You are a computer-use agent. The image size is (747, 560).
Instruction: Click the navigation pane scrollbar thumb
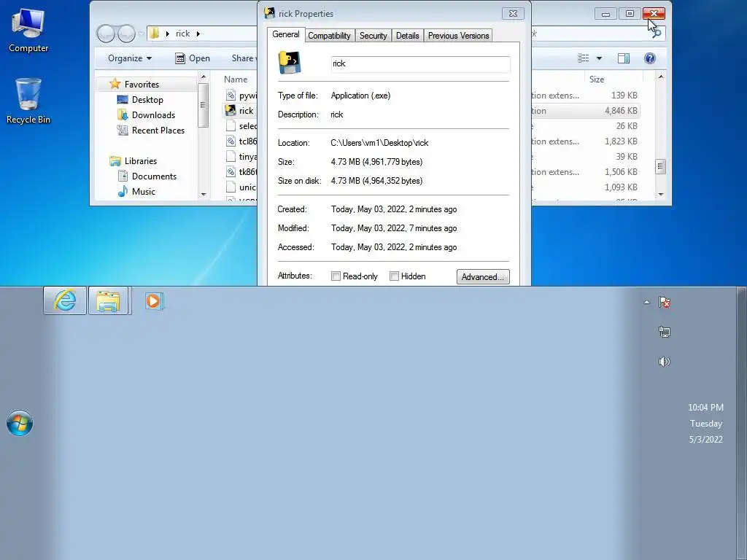[204, 105]
